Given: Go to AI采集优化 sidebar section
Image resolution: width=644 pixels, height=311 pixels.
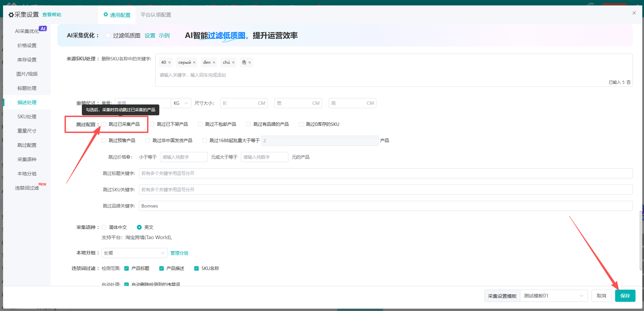Looking at the screenshot, I should pos(27,31).
